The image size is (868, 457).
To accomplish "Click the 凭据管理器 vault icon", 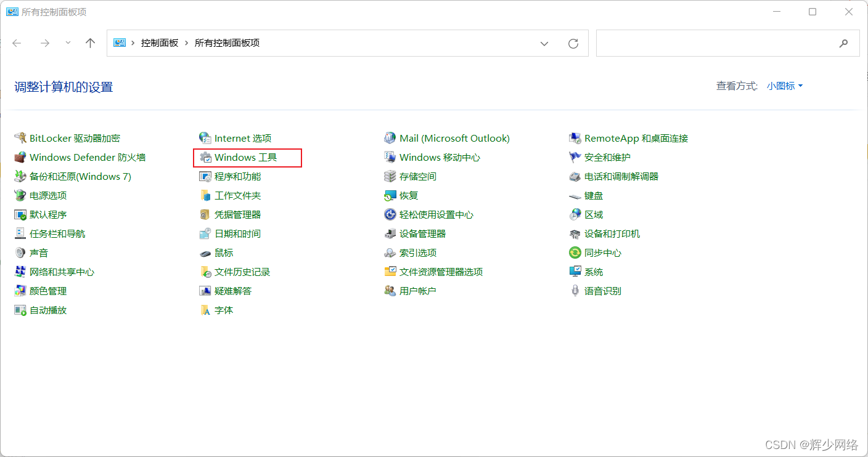I will point(205,214).
